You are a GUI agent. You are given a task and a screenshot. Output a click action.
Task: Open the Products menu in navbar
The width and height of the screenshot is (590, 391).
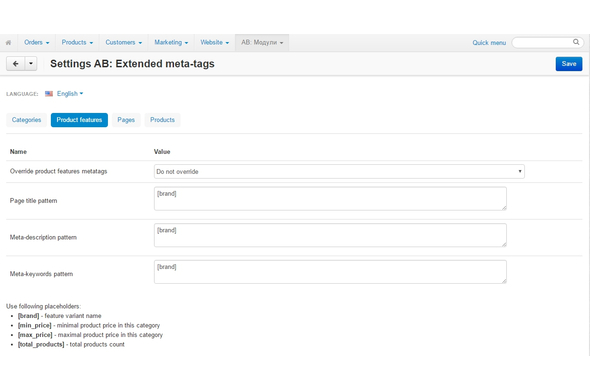point(77,43)
